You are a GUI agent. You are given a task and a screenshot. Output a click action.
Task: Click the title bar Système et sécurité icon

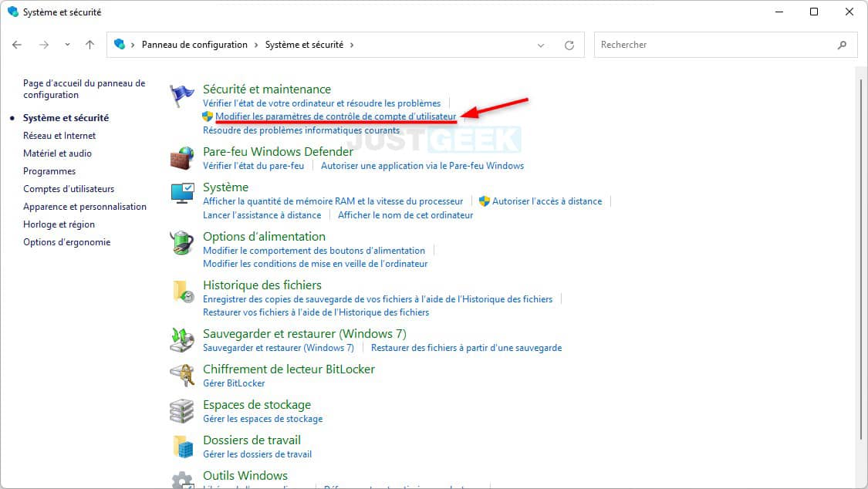tap(13, 12)
